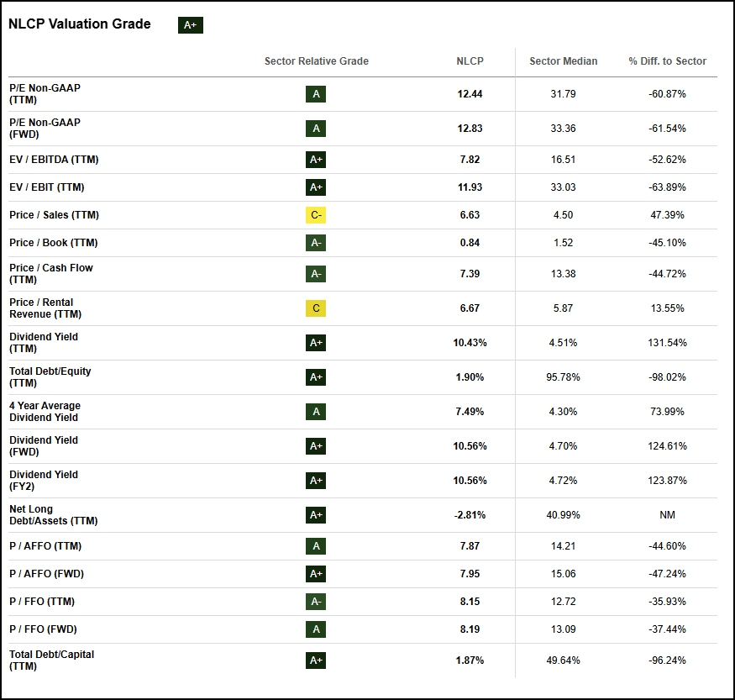Click the A+ badge next to NLCP Valuation Grade
The height and width of the screenshot is (700, 735).
pyautogui.click(x=190, y=25)
